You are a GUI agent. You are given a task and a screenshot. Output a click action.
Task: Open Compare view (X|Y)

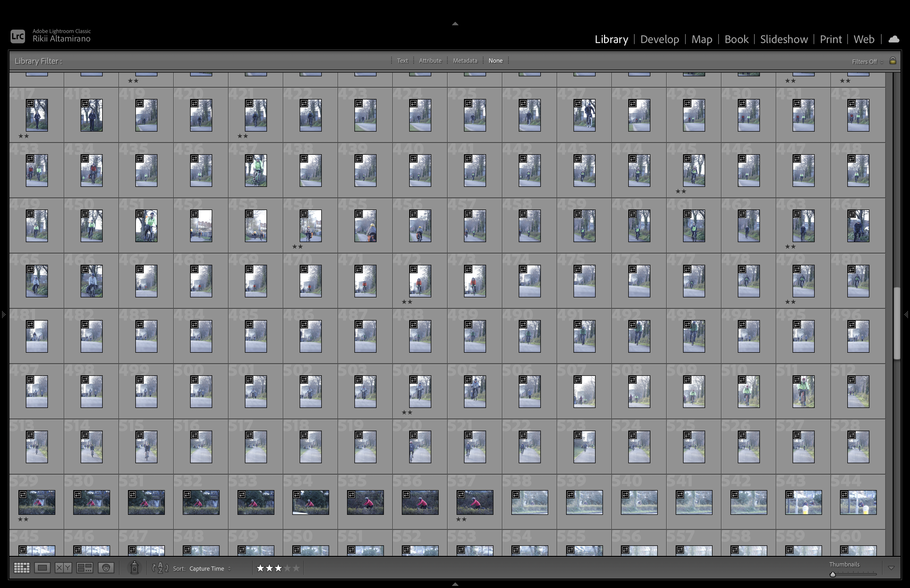[63, 568]
